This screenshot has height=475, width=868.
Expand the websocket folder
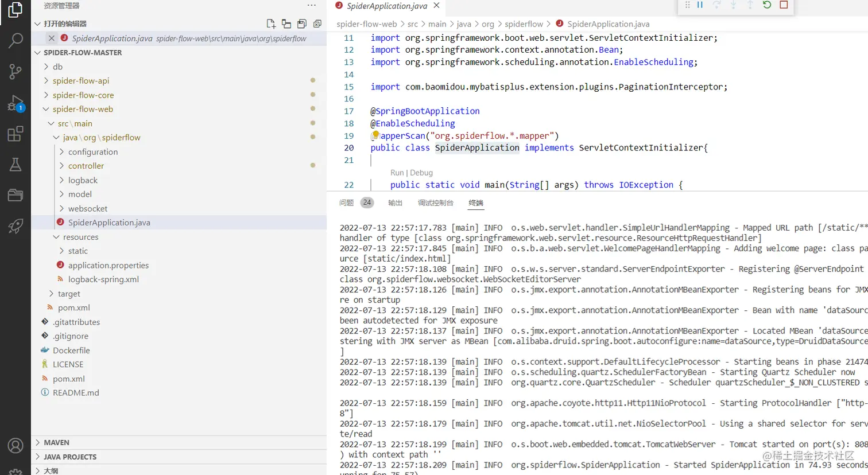coord(62,208)
